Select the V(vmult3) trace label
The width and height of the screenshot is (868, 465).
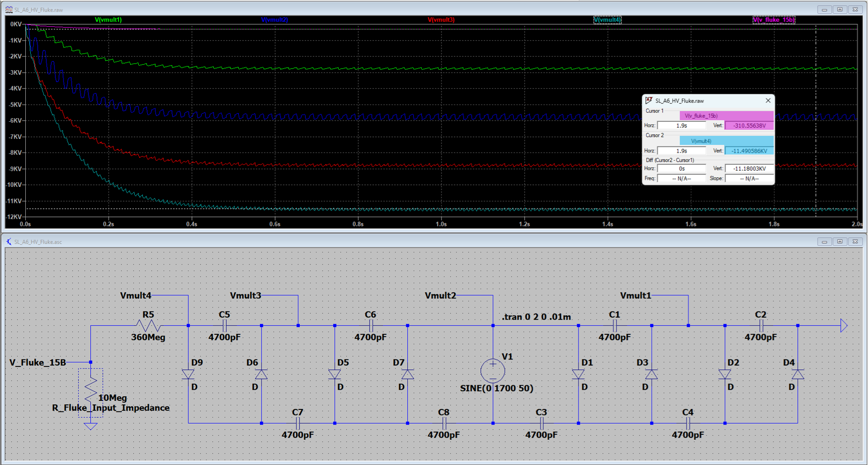pyautogui.click(x=441, y=20)
